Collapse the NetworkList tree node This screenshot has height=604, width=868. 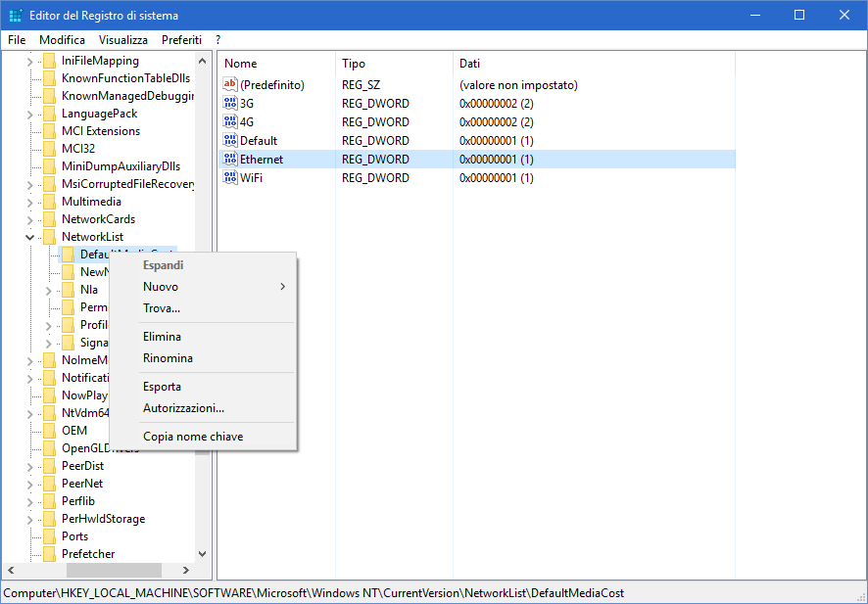pos(30,237)
